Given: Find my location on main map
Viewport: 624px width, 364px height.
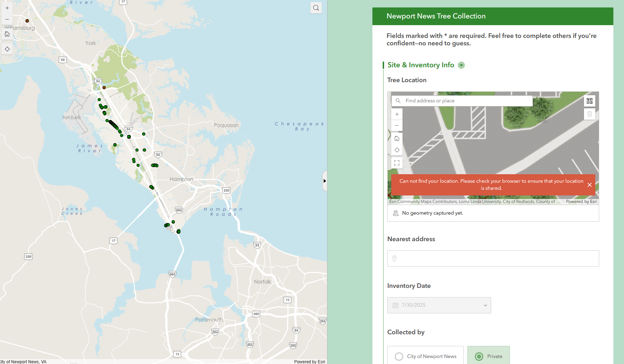Looking at the screenshot, I should [x=7, y=49].
